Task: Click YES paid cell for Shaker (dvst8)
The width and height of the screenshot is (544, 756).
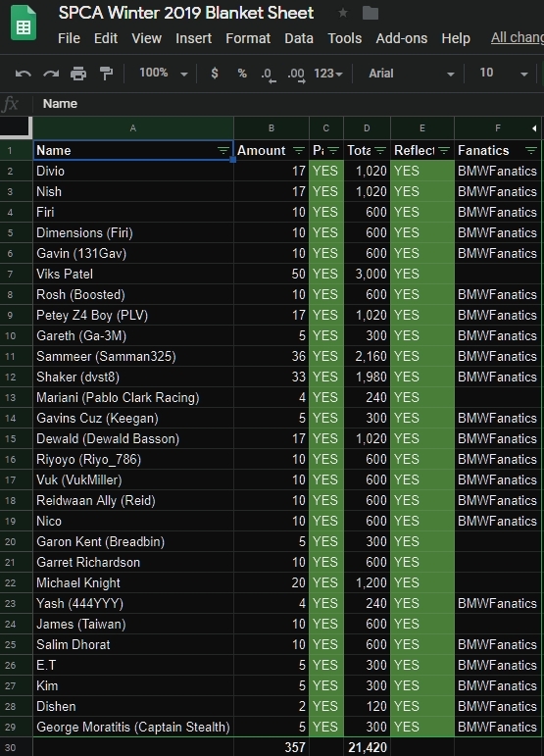Action: (x=325, y=378)
